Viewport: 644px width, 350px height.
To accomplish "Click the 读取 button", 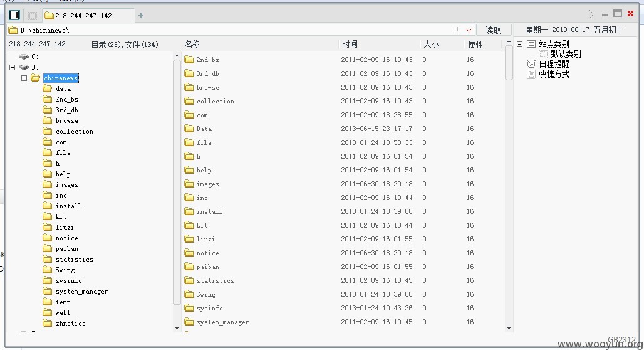I will 493,30.
